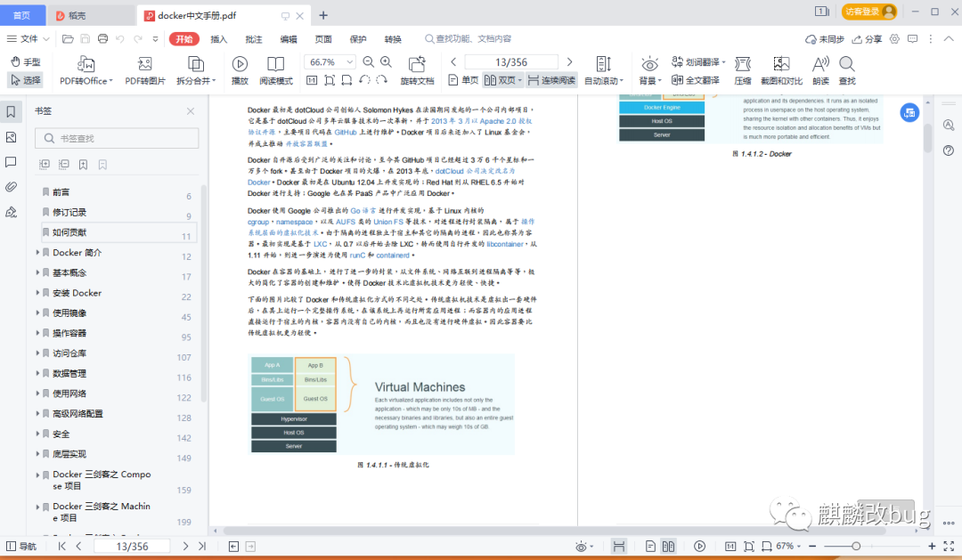Click 访客登录 guest login button
Image resolution: width=962 pixels, height=560 pixels.
pyautogui.click(x=869, y=12)
